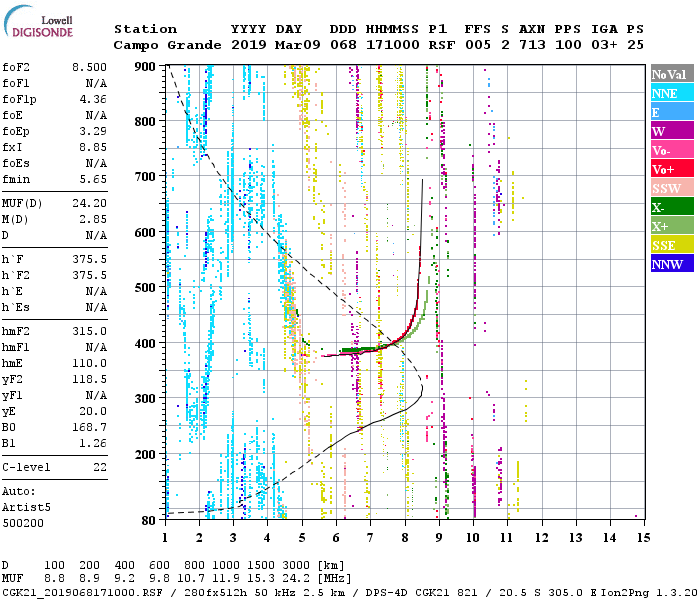The height and width of the screenshot is (600, 700).
Task: Click the D 1000 km distance column
Action: pos(226,565)
